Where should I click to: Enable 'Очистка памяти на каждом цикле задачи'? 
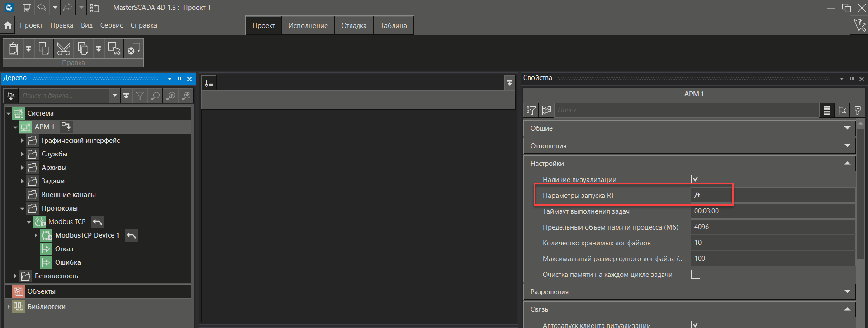(x=696, y=274)
